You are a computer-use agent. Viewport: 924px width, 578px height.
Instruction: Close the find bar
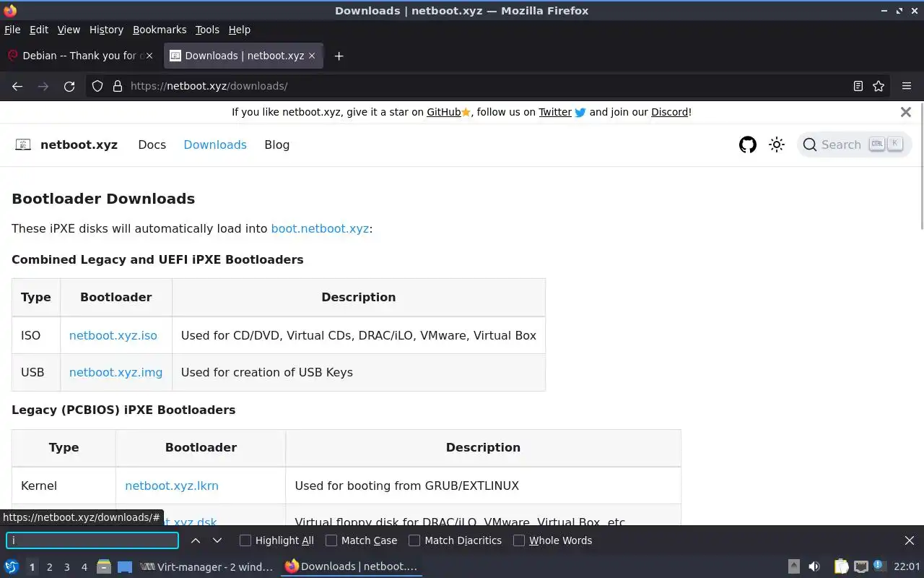910,540
